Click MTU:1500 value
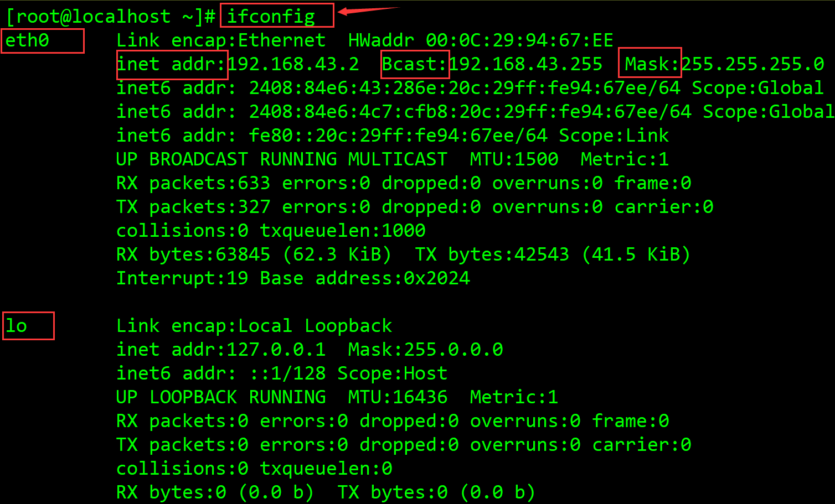Screen dimensions: 835x504 pos(514,159)
